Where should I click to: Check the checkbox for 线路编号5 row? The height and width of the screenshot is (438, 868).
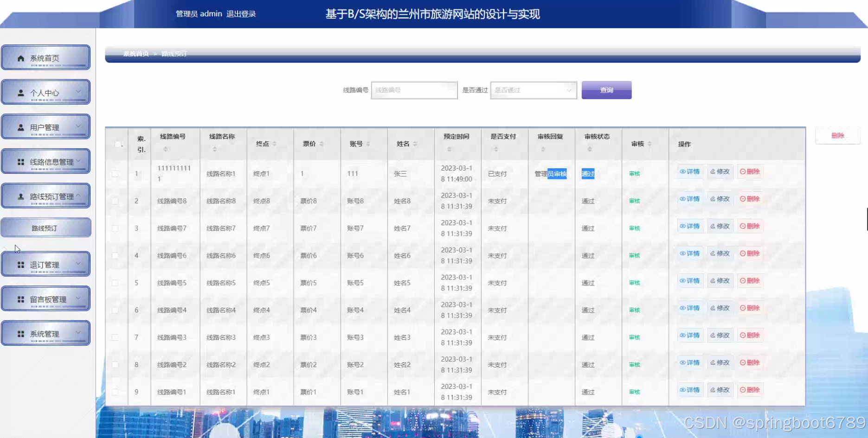coord(115,283)
